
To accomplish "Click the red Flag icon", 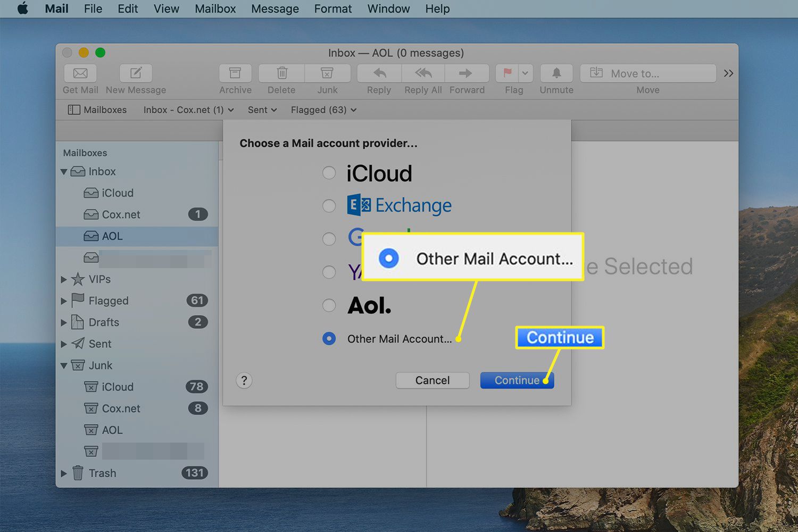I will [508, 73].
